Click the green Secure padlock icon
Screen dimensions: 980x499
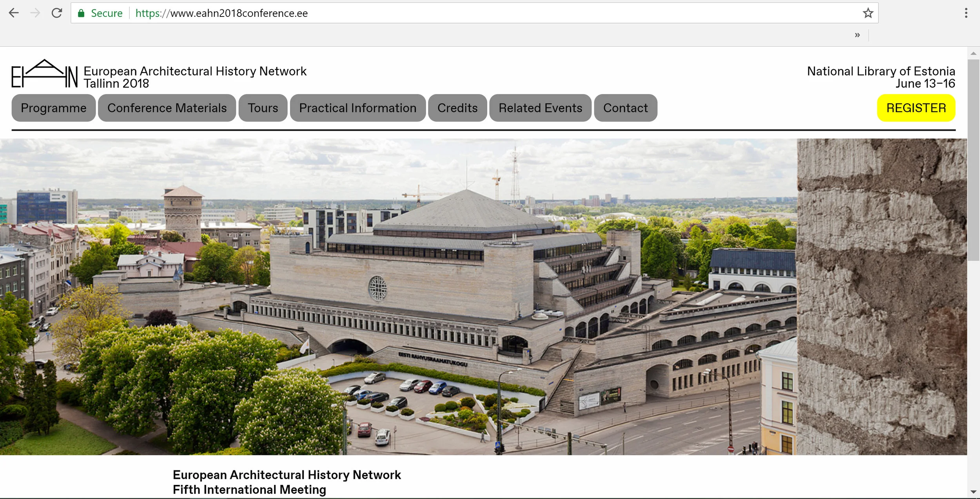tap(81, 13)
